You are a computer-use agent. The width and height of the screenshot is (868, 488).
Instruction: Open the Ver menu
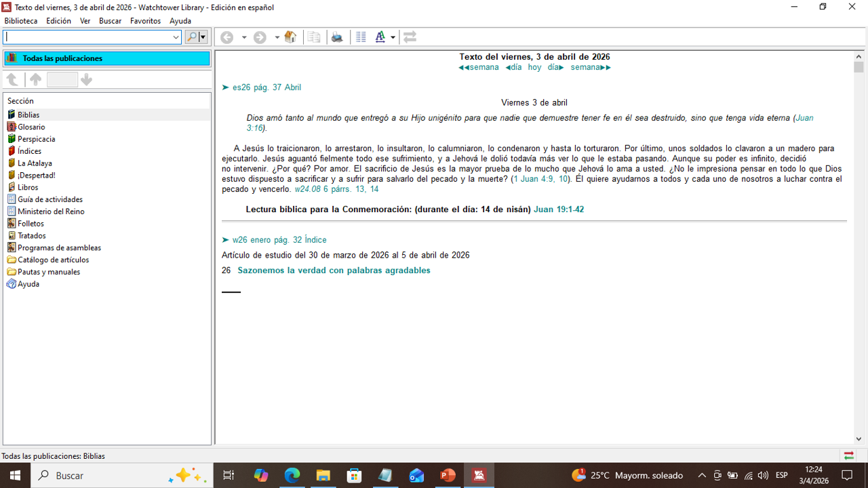pos(85,21)
